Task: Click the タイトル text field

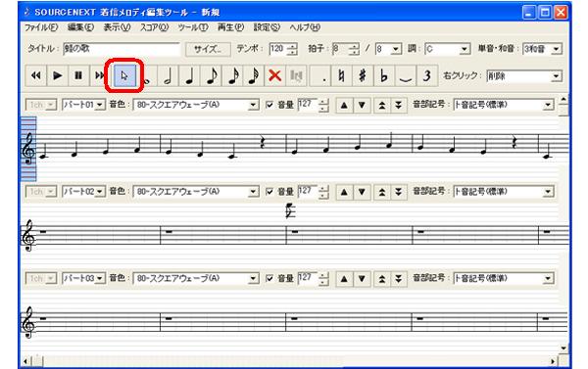Action: coord(122,49)
